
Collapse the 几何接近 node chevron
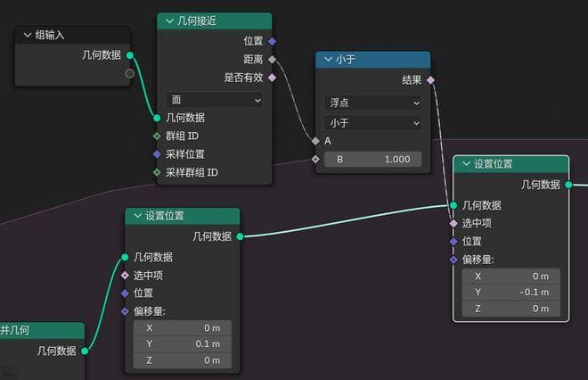(169, 21)
